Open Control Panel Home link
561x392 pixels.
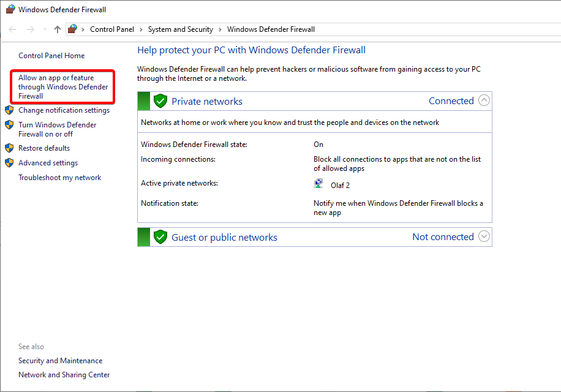(51, 56)
